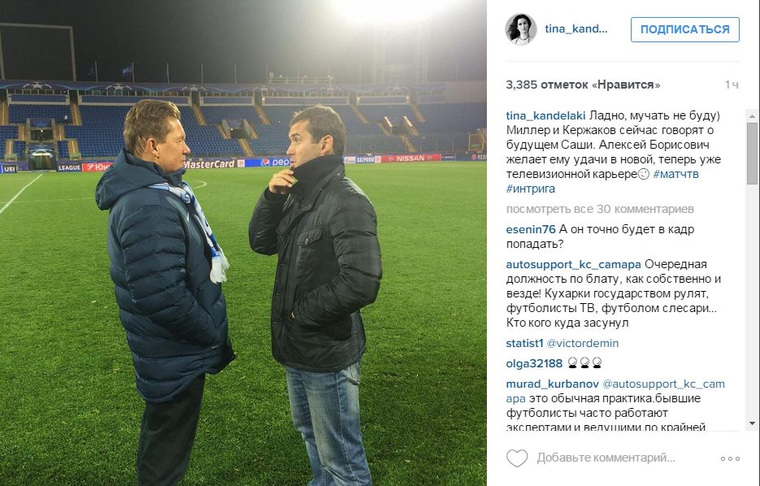Click the heart like icon

pyautogui.click(x=517, y=458)
